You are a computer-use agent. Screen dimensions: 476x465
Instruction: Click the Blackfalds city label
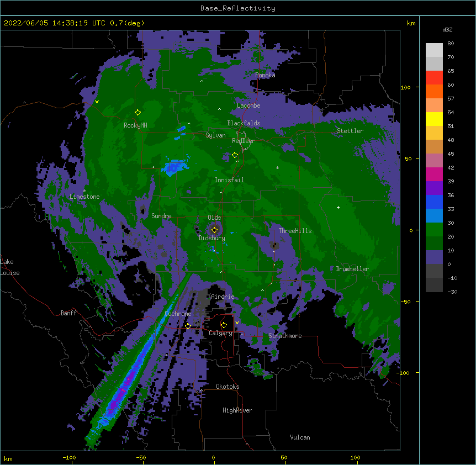pyautogui.click(x=244, y=123)
